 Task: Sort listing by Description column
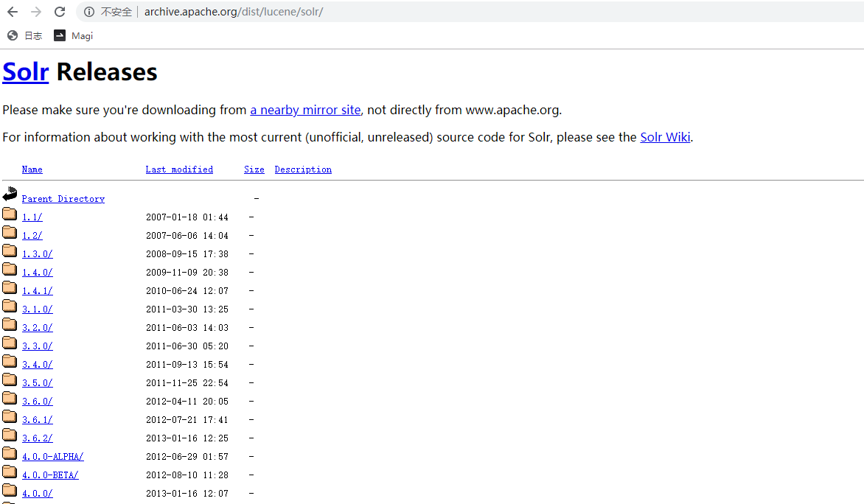[303, 169]
